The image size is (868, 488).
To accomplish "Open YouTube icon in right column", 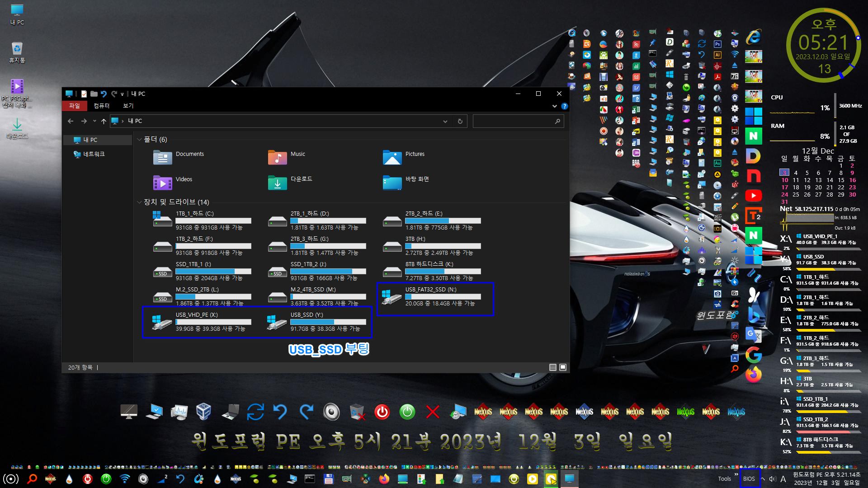I will point(753,196).
